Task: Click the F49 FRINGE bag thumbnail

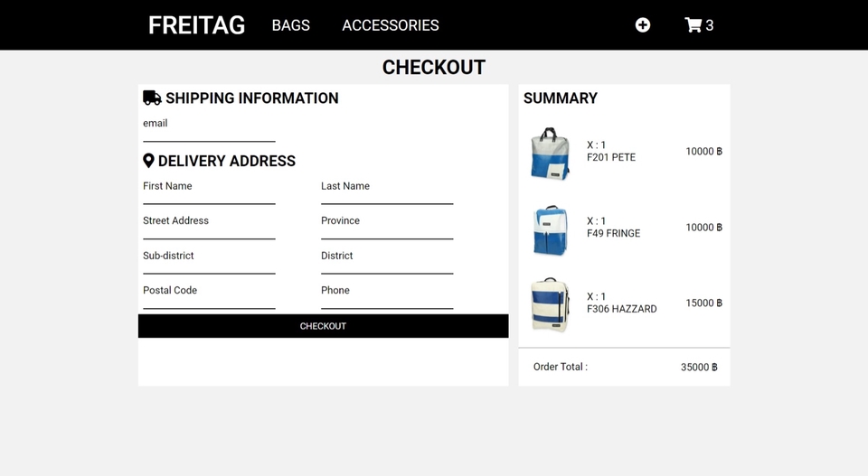Action: (x=551, y=230)
